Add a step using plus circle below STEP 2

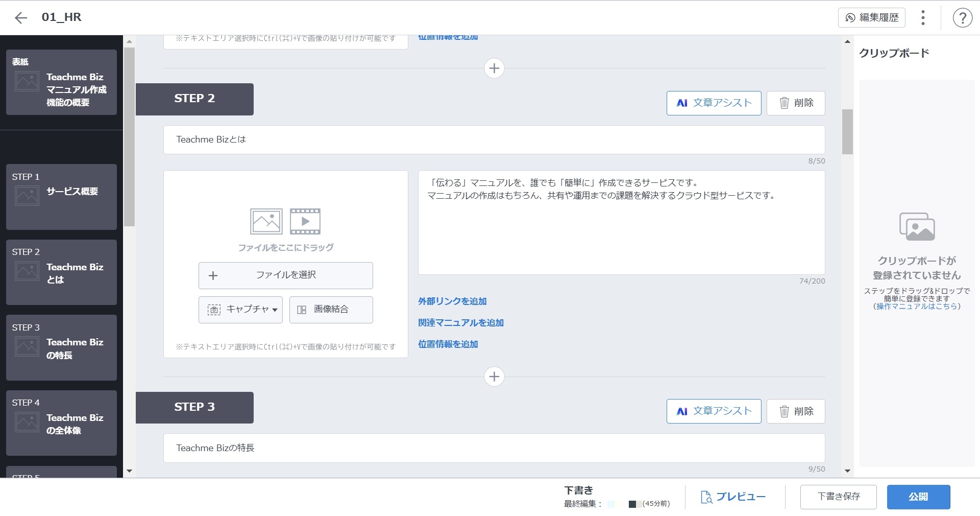tap(494, 377)
